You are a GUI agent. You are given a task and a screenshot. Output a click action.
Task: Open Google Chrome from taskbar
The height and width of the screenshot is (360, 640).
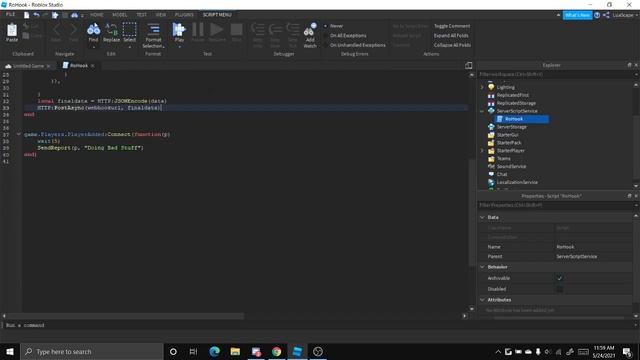tap(276, 351)
